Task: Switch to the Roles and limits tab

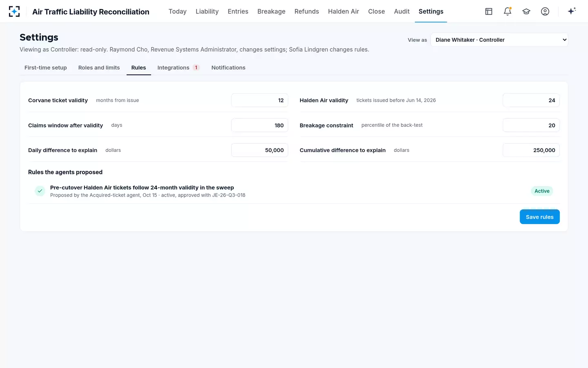Action: 99,67
